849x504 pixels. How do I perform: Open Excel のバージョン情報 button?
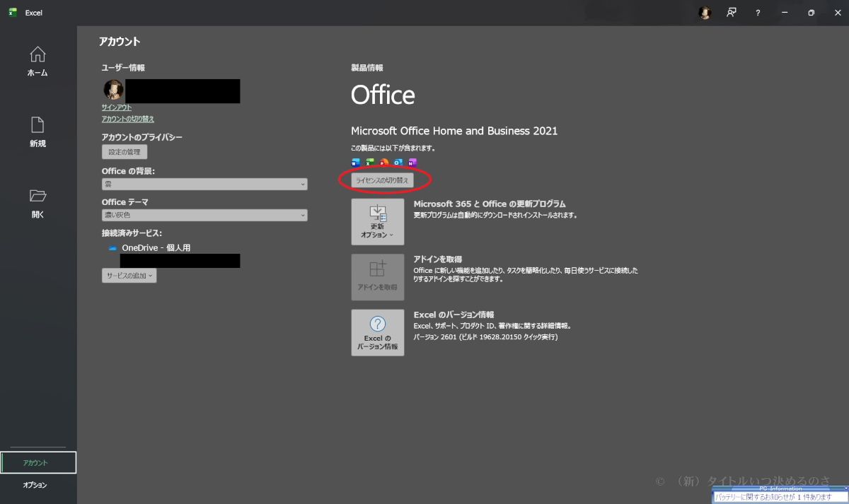coord(378,332)
